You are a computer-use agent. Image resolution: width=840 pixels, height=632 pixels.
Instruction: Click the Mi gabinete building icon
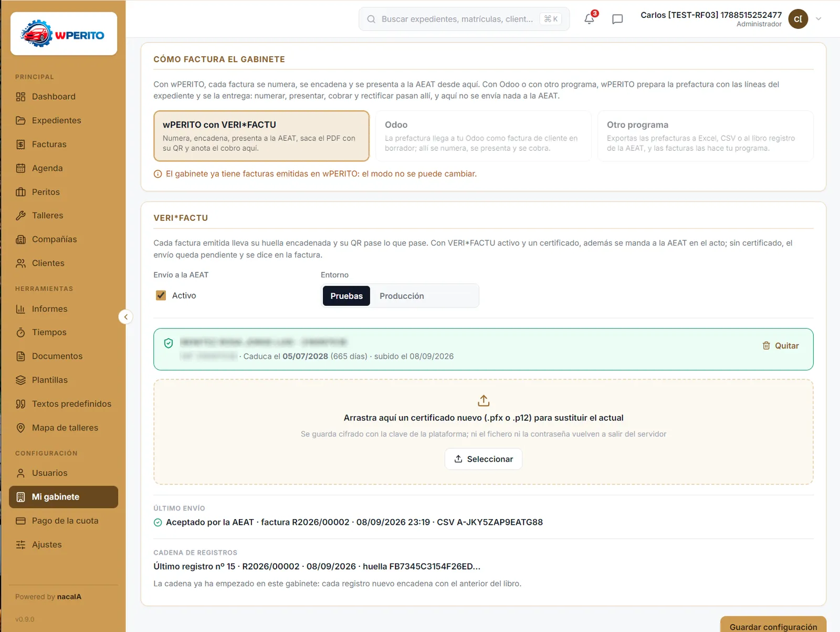(20, 497)
